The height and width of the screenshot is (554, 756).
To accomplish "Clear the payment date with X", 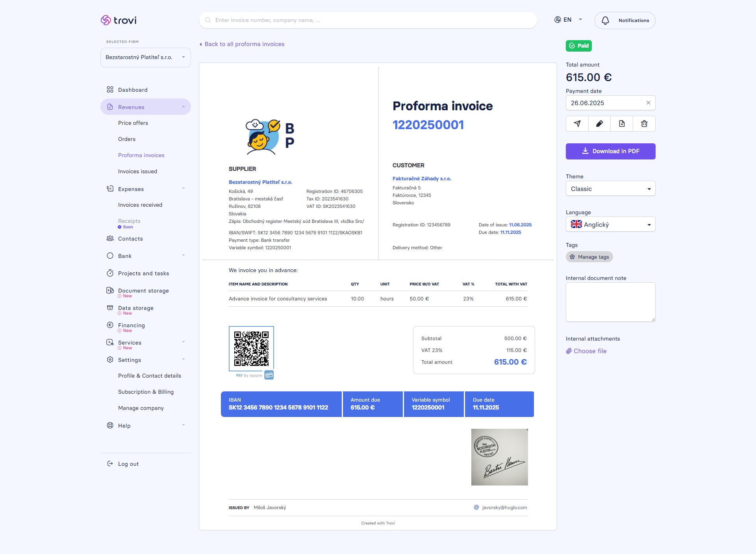I will pyautogui.click(x=648, y=103).
